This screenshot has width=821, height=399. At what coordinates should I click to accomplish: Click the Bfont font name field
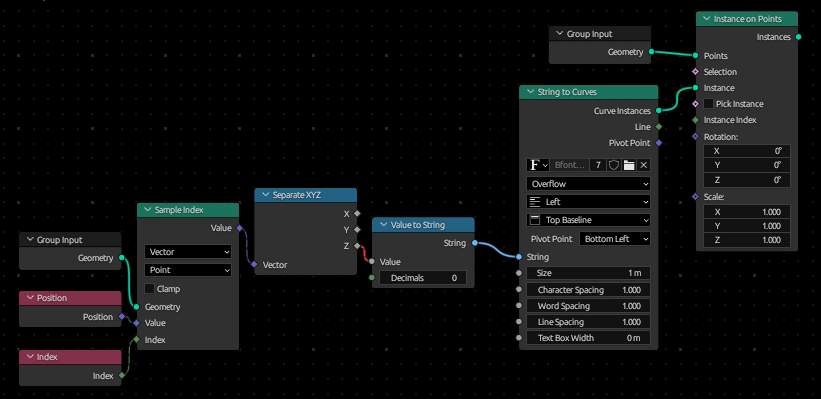pyautogui.click(x=570, y=165)
